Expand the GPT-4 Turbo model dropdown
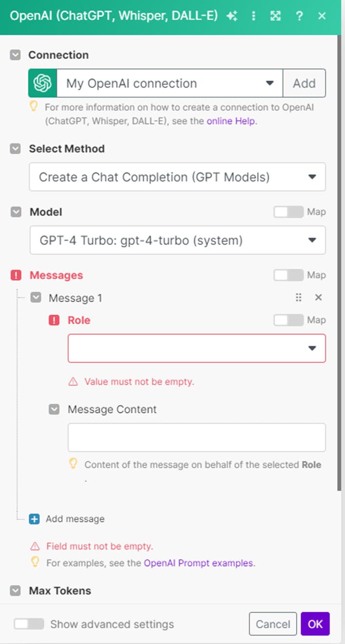345x644 pixels. pyautogui.click(x=177, y=240)
